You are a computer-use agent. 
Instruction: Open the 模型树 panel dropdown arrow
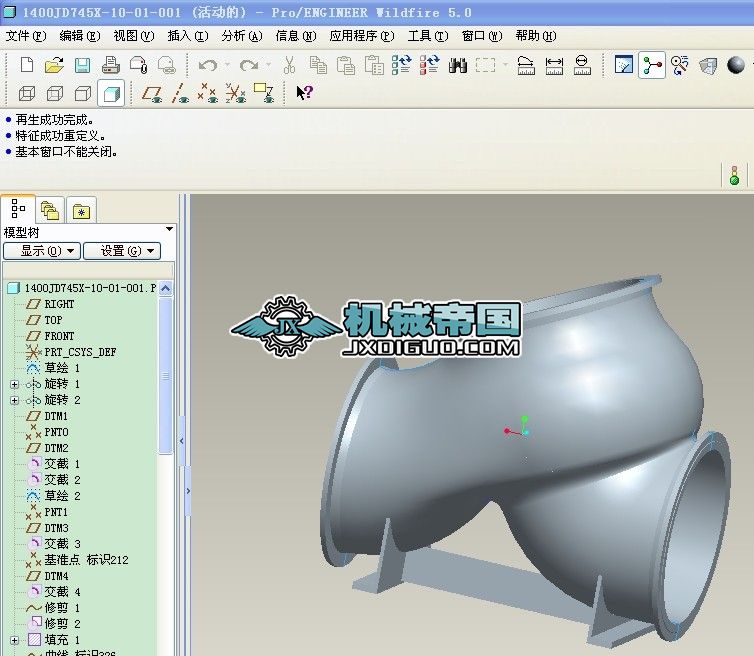[x=169, y=229]
